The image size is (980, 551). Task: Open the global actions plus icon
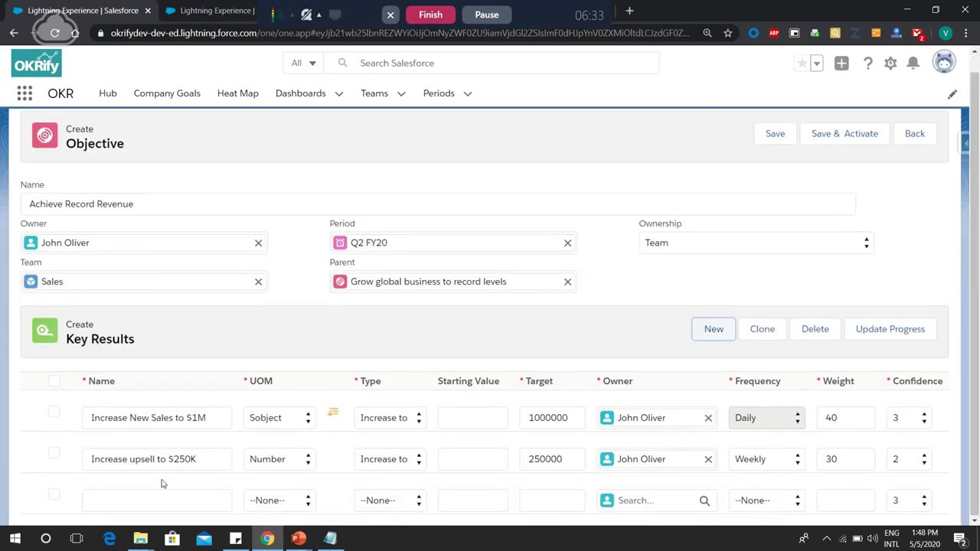click(x=841, y=64)
